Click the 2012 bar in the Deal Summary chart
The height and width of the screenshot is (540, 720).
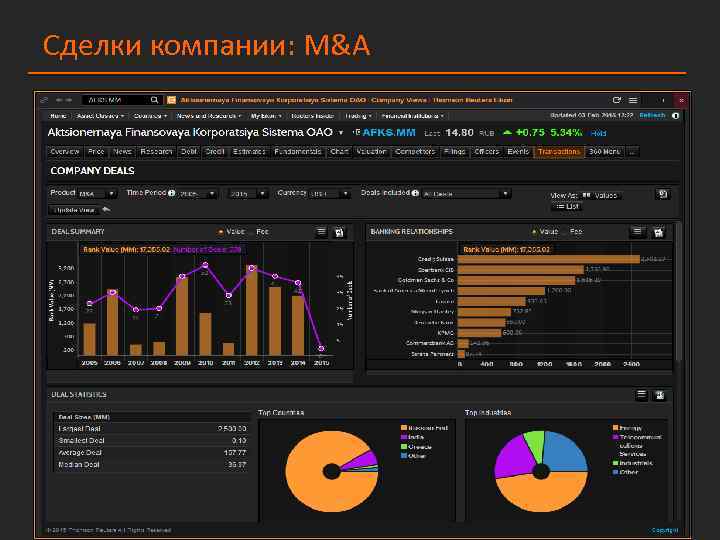coord(252,310)
